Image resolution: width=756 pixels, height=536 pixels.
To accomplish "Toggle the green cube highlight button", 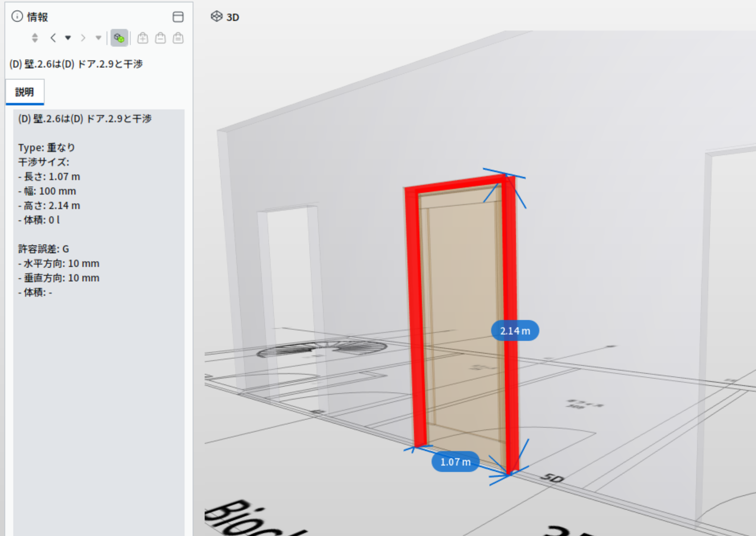I will click(119, 38).
